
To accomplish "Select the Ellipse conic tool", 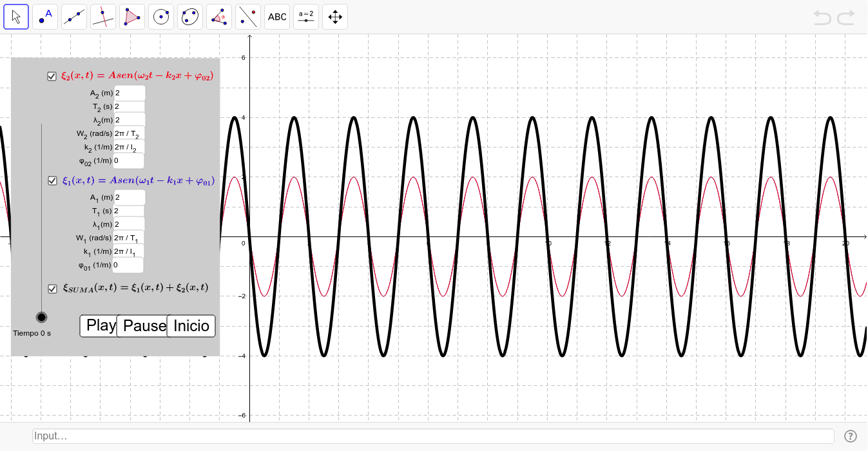I will click(190, 17).
